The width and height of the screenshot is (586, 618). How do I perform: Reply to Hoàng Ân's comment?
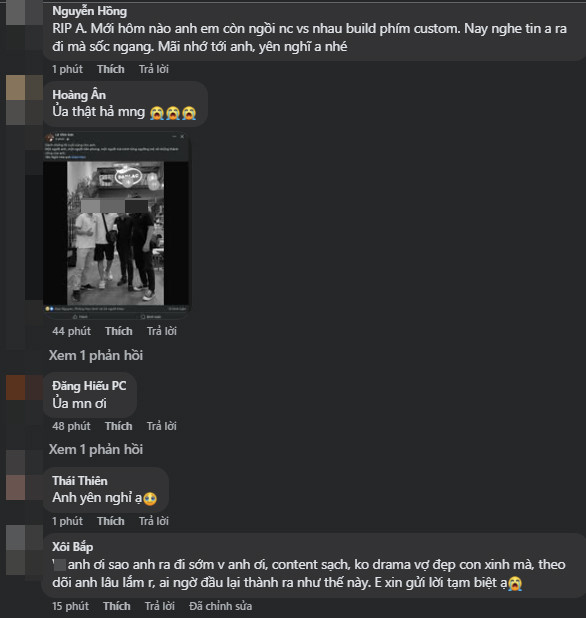[162, 331]
